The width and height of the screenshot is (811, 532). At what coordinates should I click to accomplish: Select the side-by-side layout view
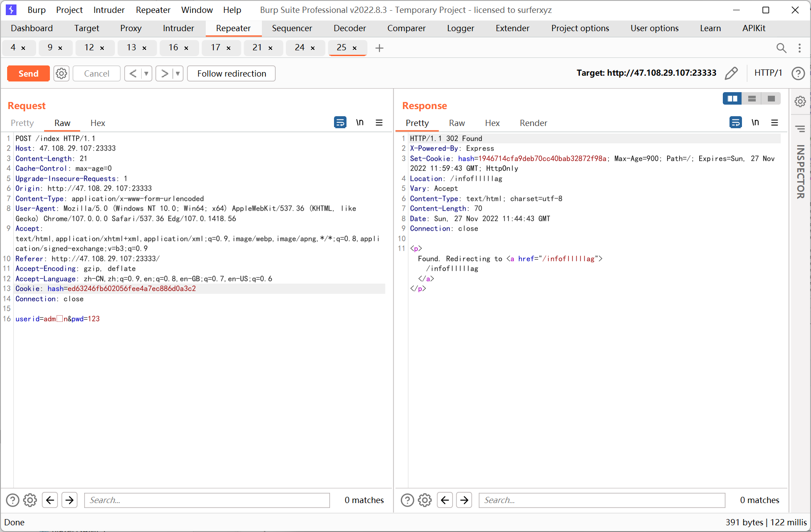tap(732, 98)
